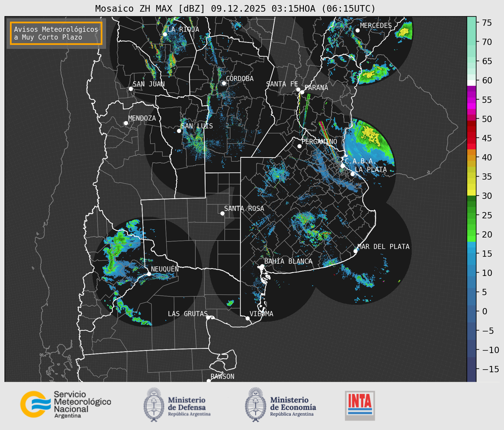Pick the Mercedes city marker dot

coord(358,31)
